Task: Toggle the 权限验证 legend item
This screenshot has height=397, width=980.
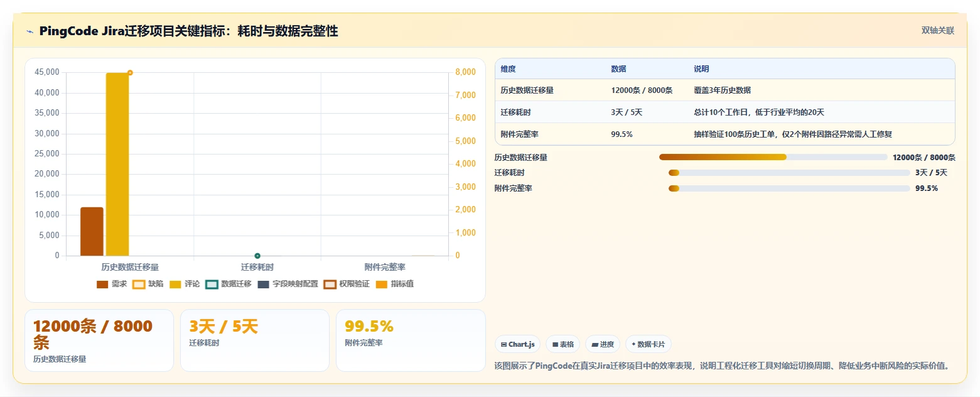Action: click(347, 284)
